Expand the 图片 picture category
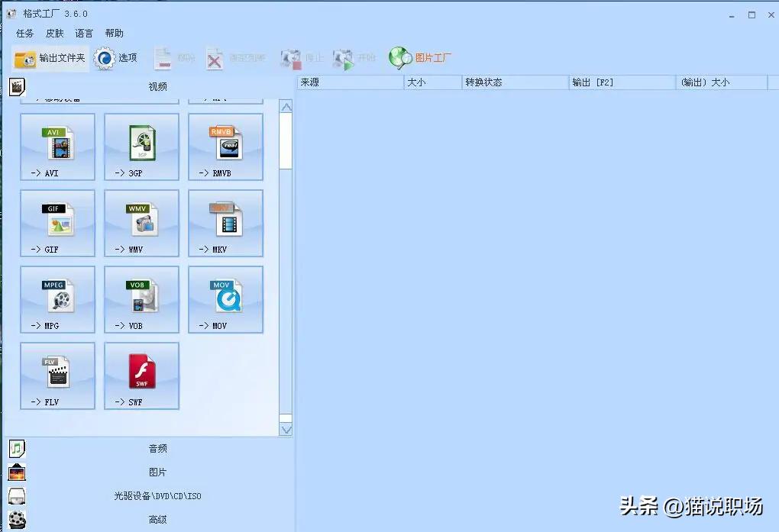Image resolution: width=779 pixels, height=532 pixels. (x=157, y=472)
